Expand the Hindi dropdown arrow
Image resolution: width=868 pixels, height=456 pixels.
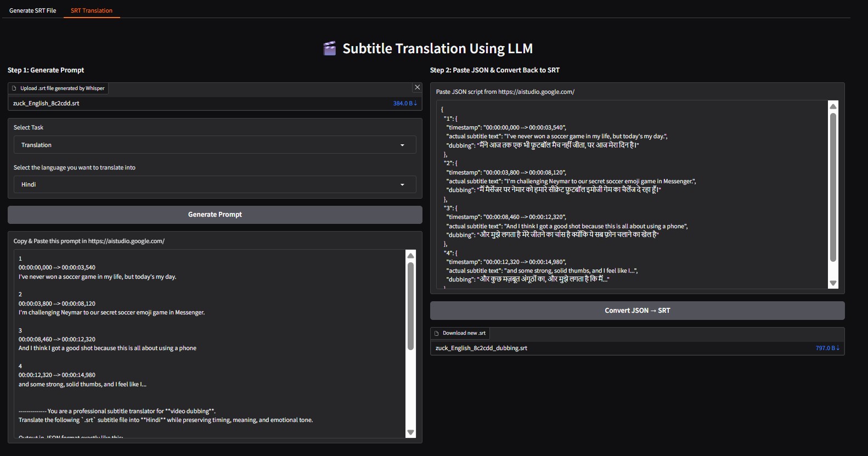click(402, 185)
